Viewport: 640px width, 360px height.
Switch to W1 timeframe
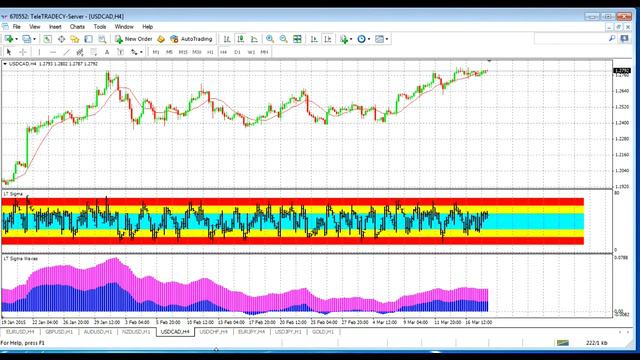251,52
